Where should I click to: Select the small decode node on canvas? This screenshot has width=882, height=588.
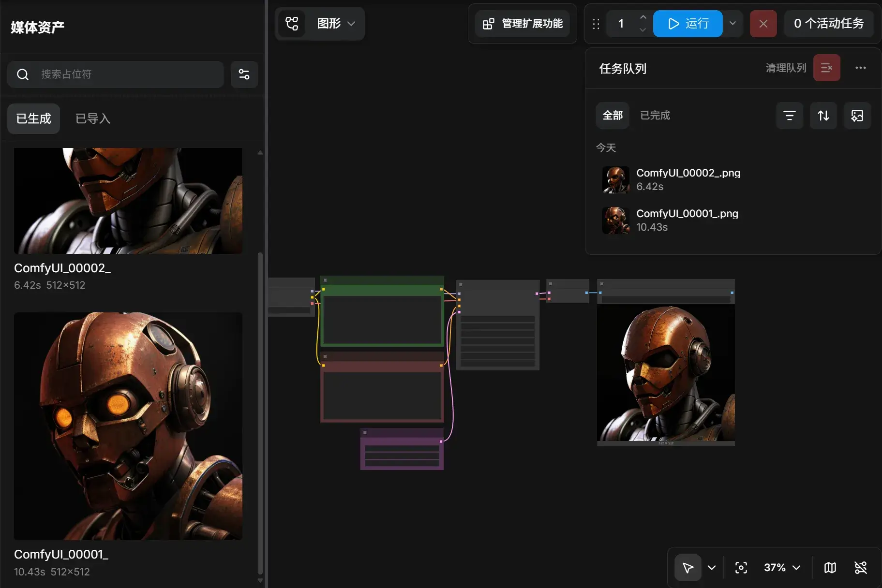(568, 291)
